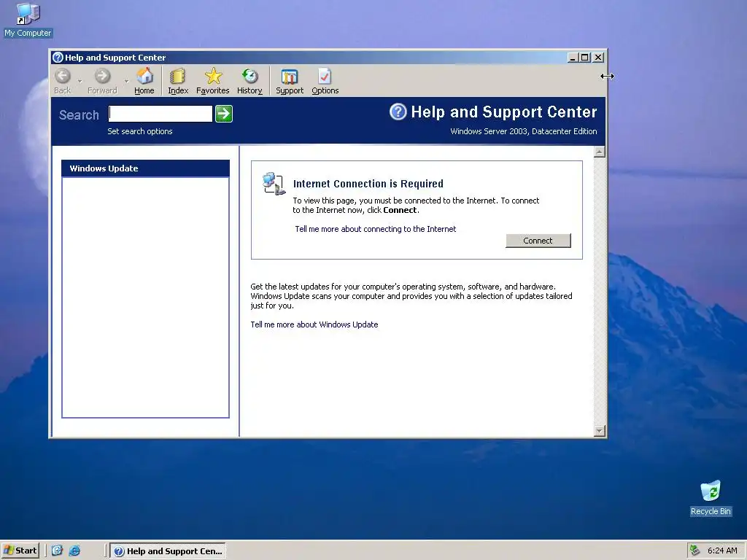Select the Recycle Bin desktop icon
Viewport: 747px width, 560px height.
tap(711, 498)
